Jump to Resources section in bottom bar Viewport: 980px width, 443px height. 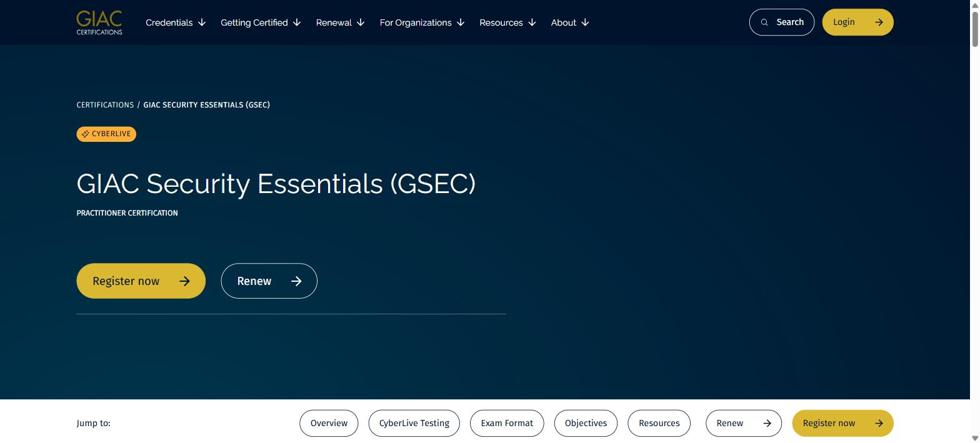pyautogui.click(x=659, y=423)
